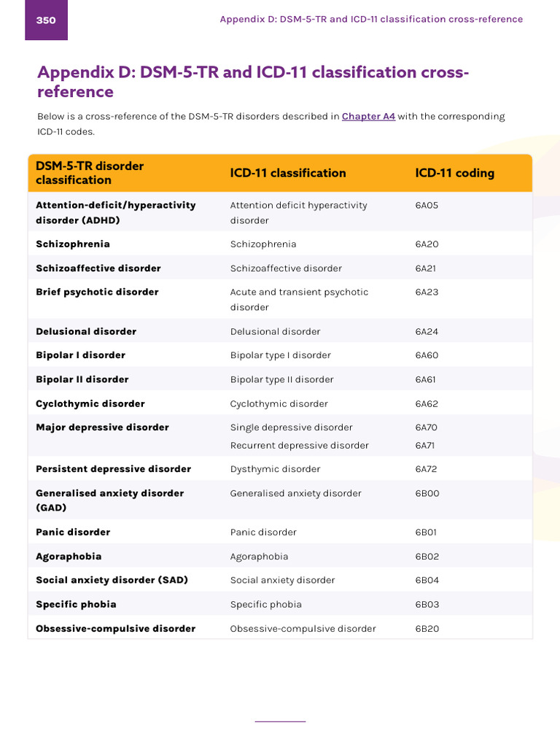Select the Social anxiety disorder (SAD) row label
The width and height of the screenshot is (560, 747).
tap(112, 581)
